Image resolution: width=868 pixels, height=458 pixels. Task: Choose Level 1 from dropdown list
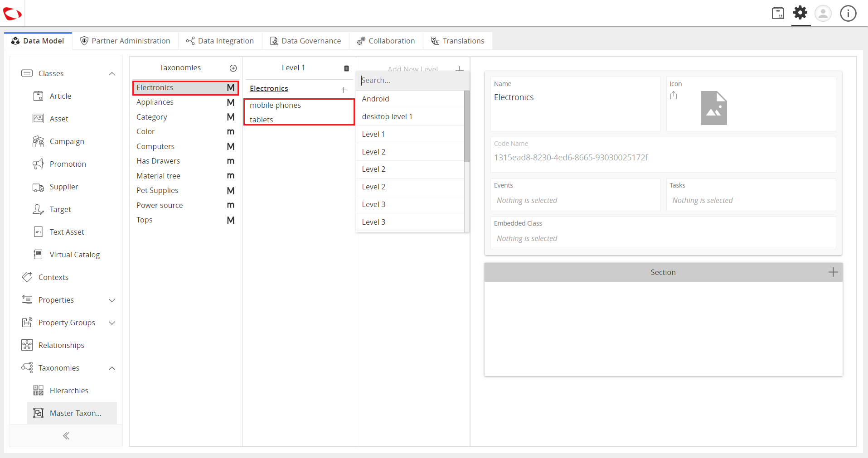[410, 135]
